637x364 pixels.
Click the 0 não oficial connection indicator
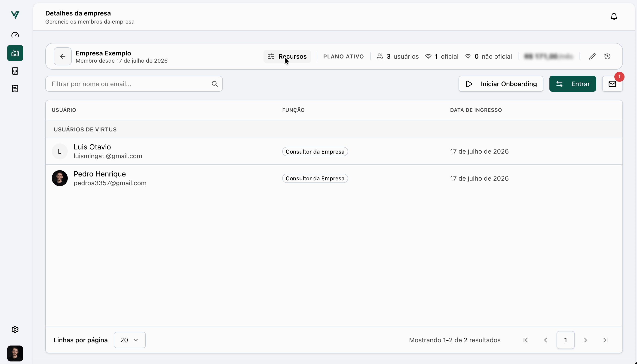[488, 57]
